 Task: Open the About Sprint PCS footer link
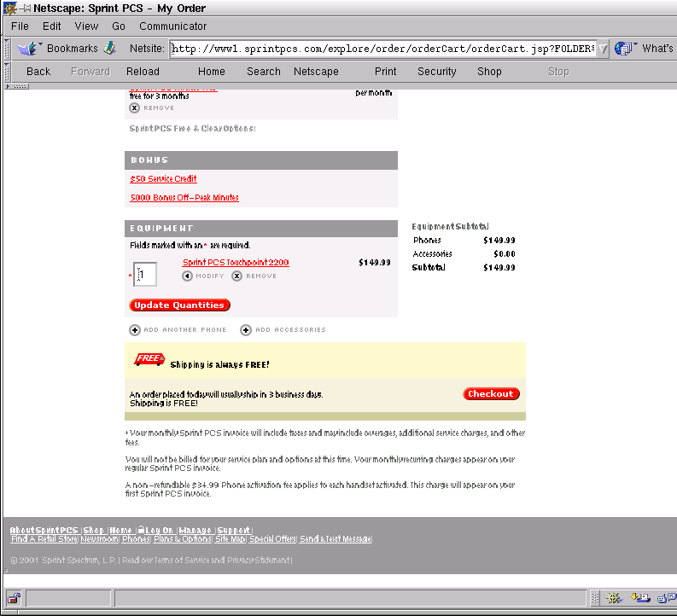(44, 530)
